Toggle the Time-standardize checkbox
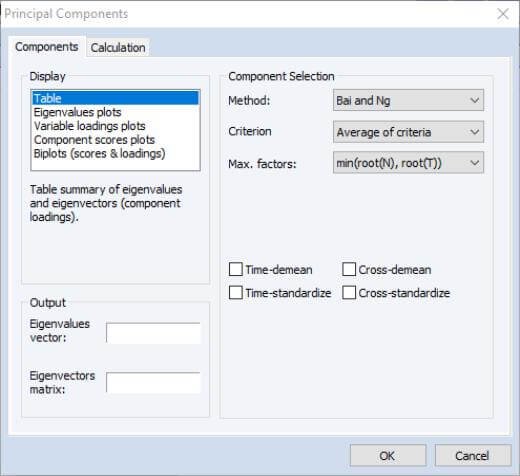The width and height of the screenshot is (520, 476). (x=236, y=292)
